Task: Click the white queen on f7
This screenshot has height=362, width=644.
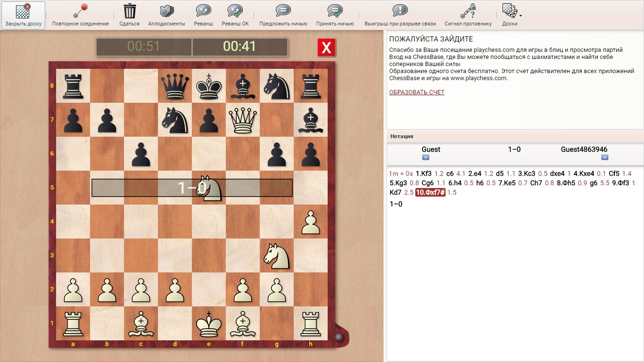Action: tap(242, 120)
